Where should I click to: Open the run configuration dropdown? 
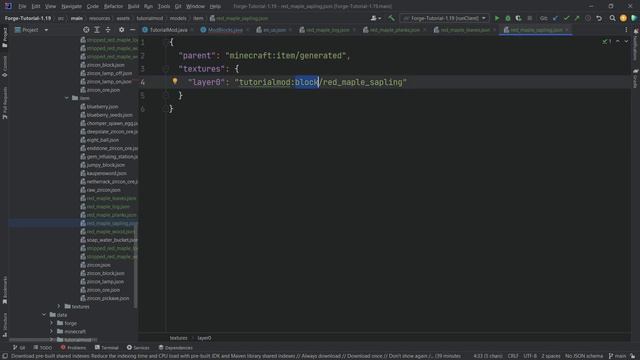click(x=444, y=18)
